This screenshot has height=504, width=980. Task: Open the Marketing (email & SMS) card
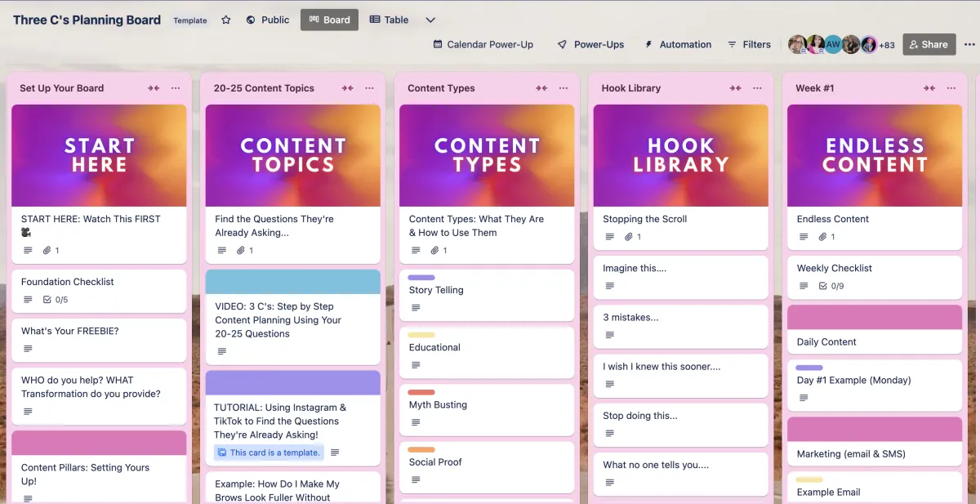(x=875, y=441)
